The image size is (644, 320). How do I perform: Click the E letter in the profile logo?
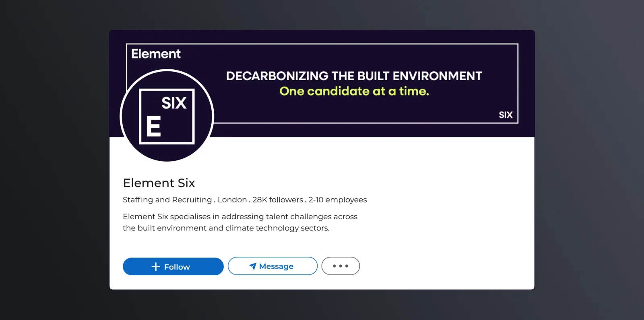click(153, 126)
